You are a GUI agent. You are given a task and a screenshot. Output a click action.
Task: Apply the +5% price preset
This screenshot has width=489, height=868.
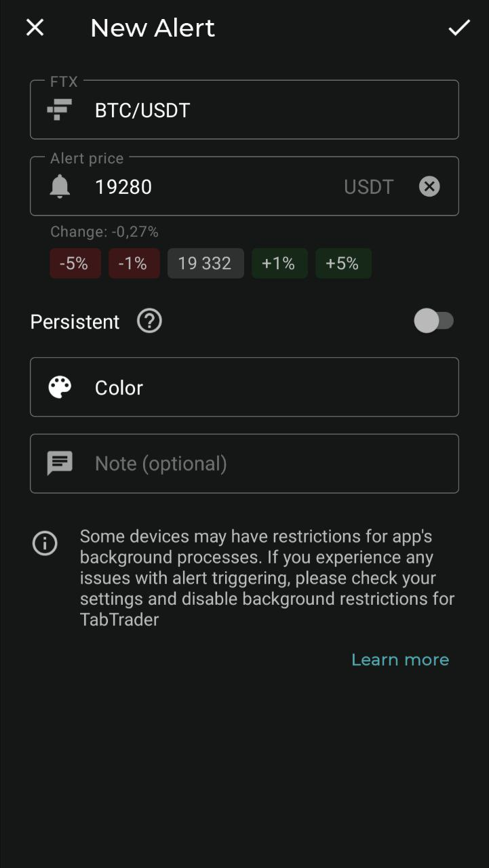point(343,263)
